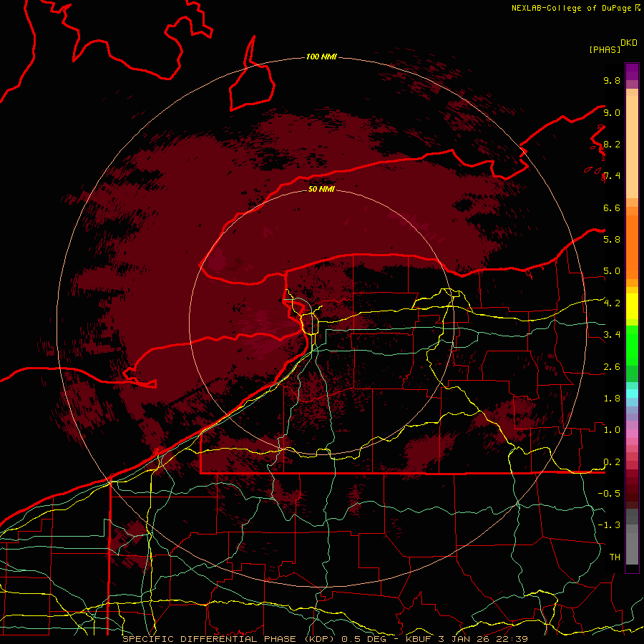Click the 3 JAN 26 22:39 timestamp
The image size is (644, 644).
click(483, 639)
